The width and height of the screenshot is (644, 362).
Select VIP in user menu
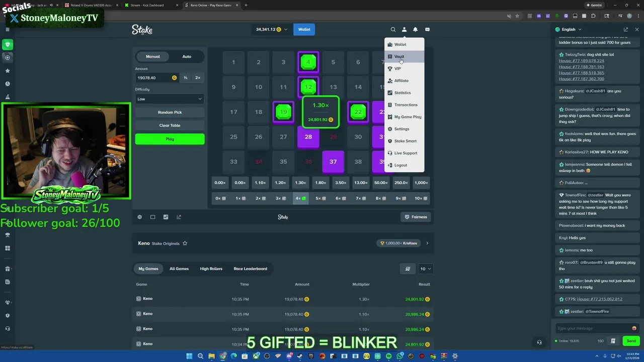(x=404, y=68)
